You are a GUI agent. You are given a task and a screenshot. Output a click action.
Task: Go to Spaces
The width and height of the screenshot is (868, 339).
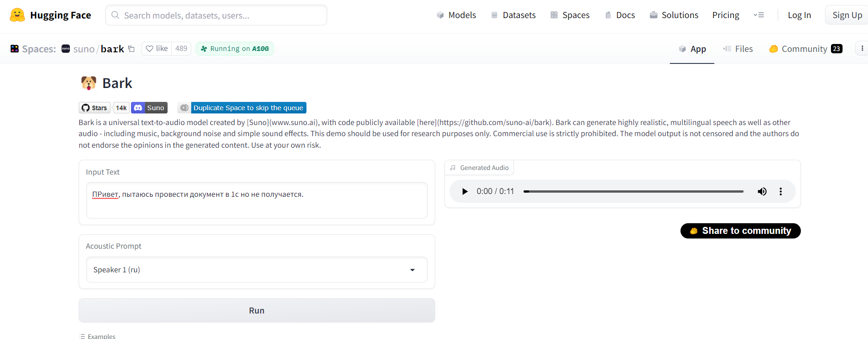point(570,15)
